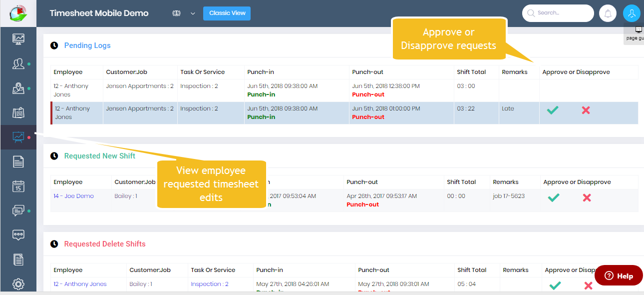Image resolution: width=644 pixels, height=295 pixels.
Task: Open the dashboard monitor icon in sidebar
Action: 18,39
